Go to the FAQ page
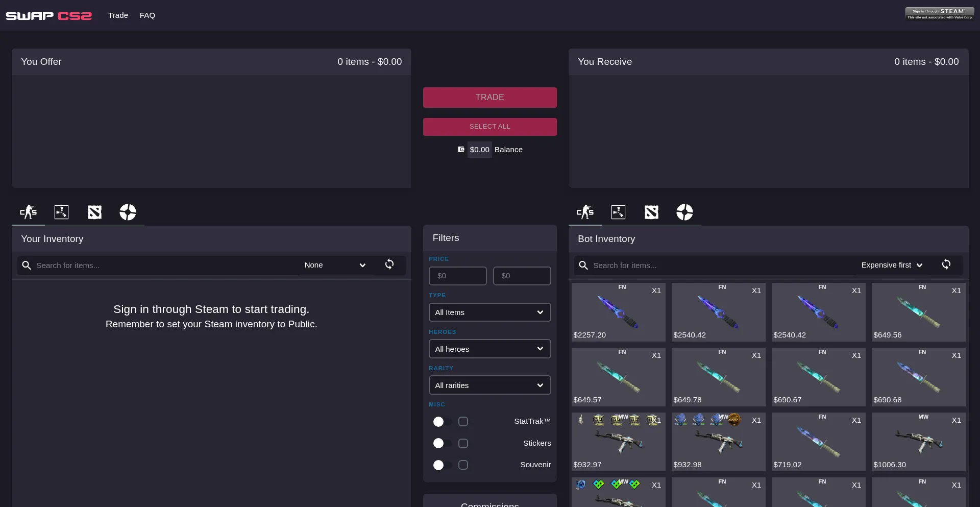Viewport: 980px width, 507px height. [x=148, y=15]
